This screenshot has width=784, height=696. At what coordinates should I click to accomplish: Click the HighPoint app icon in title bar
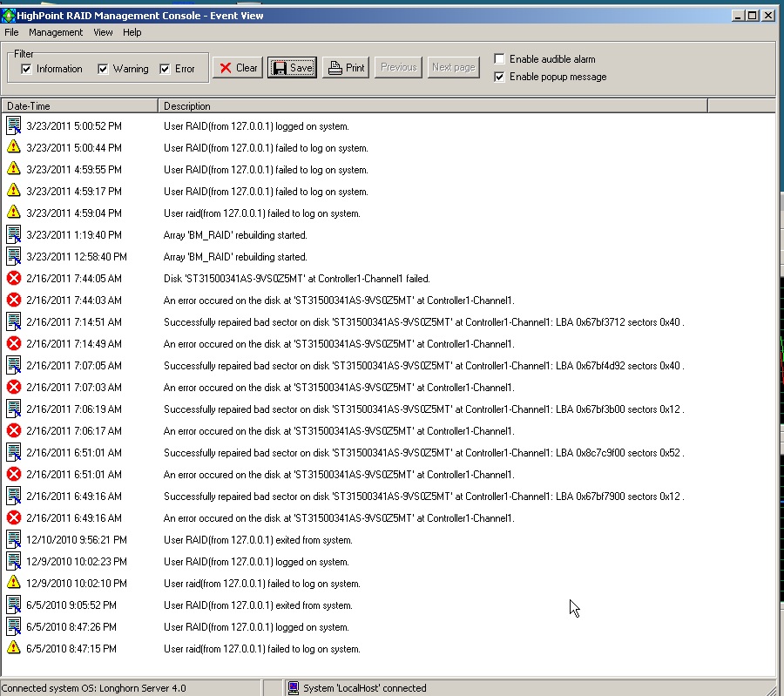click(9, 16)
